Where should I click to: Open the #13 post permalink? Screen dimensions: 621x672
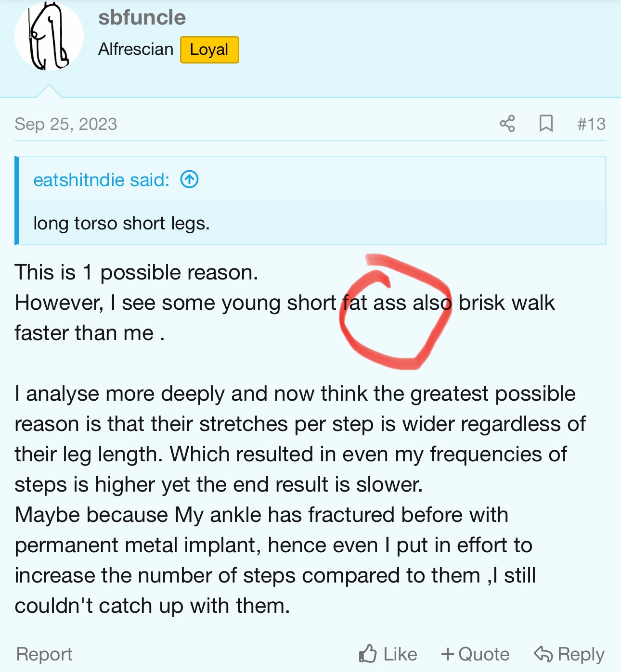point(591,124)
